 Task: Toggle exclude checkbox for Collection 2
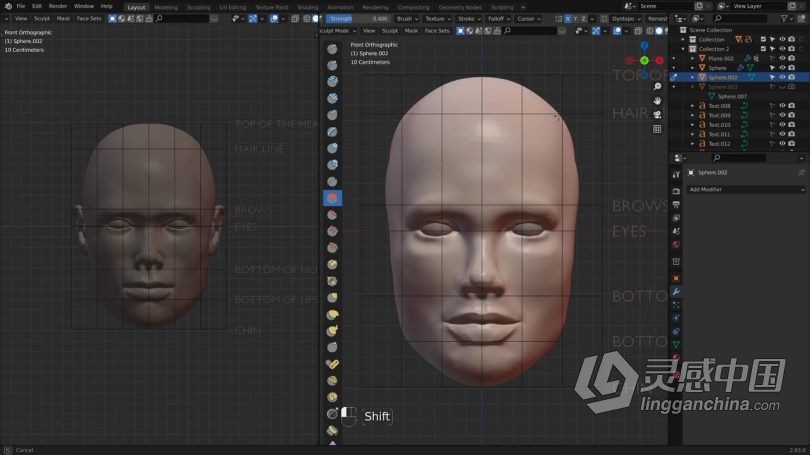tap(763, 49)
